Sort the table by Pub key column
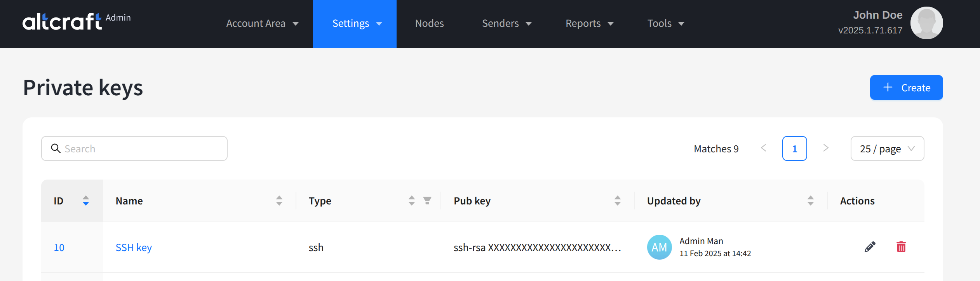This screenshot has height=281, width=980. (x=618, y=201)
